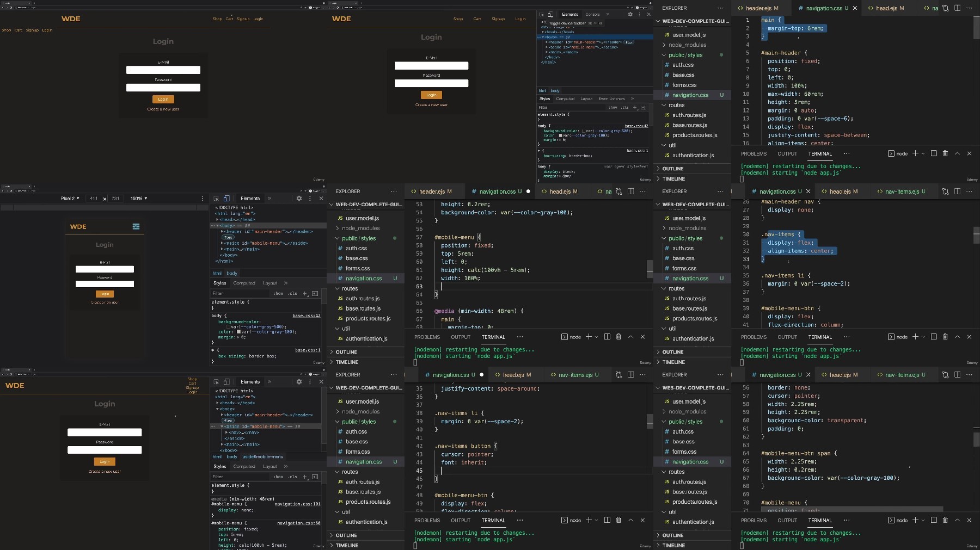Image resolution: width=980 pixels, height=550 pixels.
Task: Click the Shop nav link in the browser with the Console tab
Action: [x=458, y=19]
